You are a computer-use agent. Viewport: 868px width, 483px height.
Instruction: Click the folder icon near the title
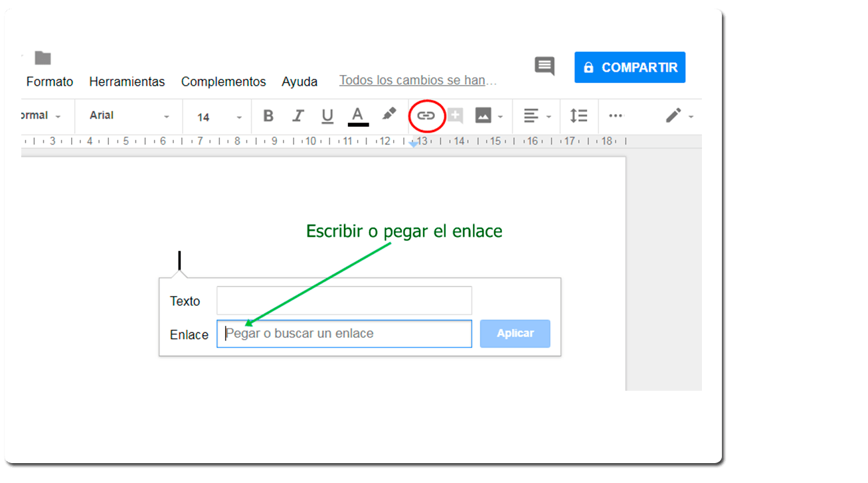pos(43,58)
